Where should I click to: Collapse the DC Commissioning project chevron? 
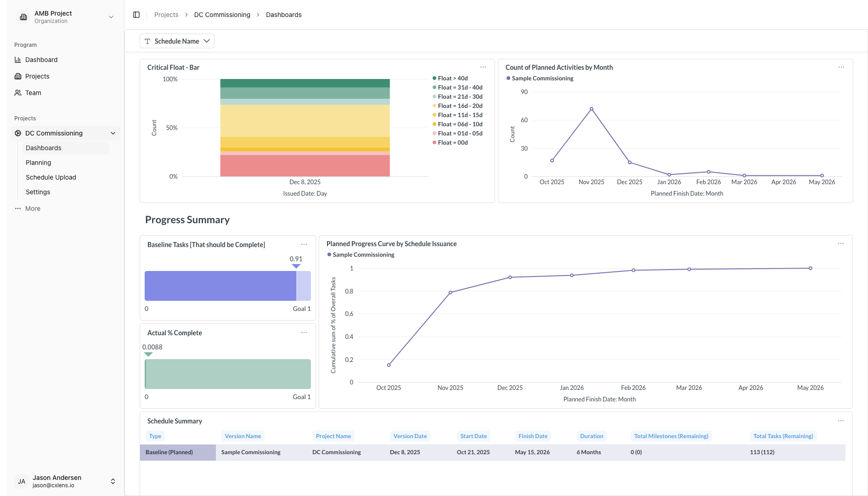tap(113, 133)
